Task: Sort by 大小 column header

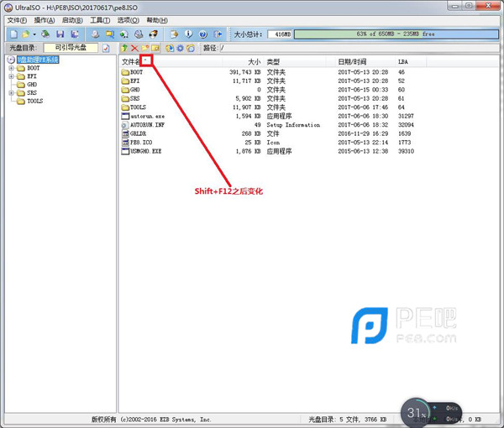Action: [x=243, y=61]
